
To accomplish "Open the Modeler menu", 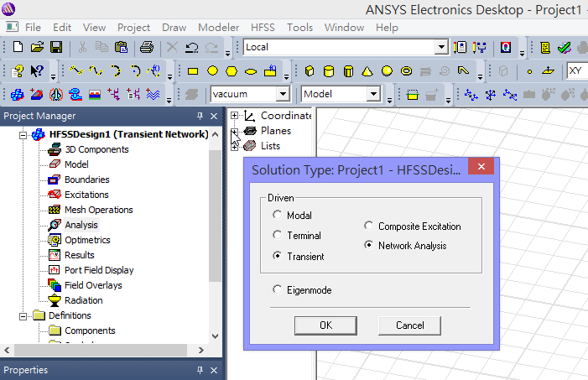I will click(219, 28).
